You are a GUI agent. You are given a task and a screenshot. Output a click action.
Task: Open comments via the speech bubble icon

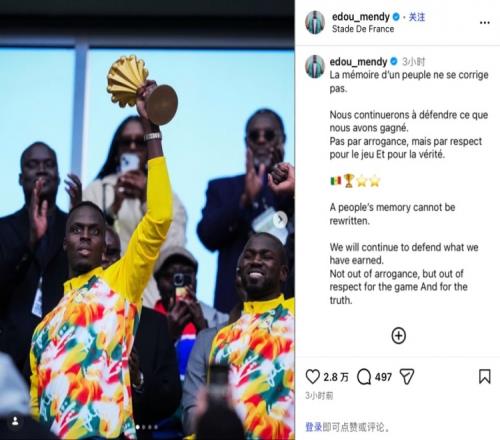[x=364, y=377]
